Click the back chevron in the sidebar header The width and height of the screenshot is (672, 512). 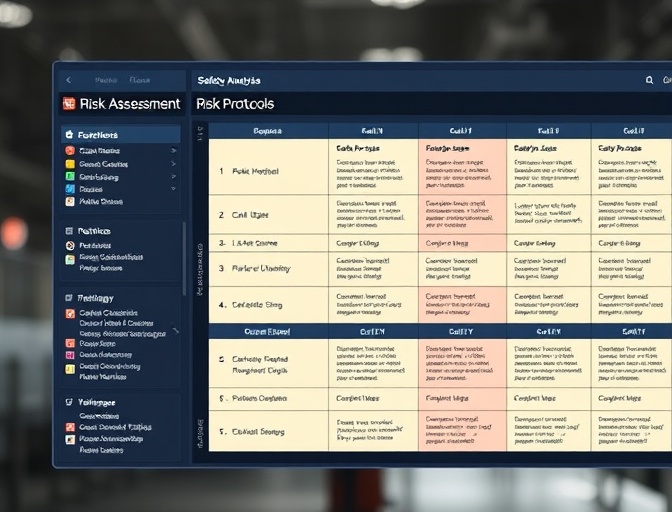[x=69, y=80]
